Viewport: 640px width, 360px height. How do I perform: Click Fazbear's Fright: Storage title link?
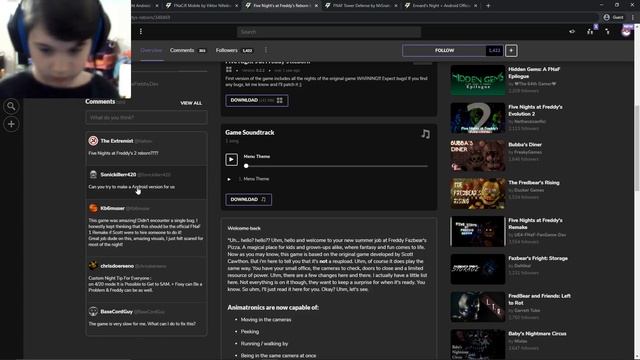coord(538,258)
